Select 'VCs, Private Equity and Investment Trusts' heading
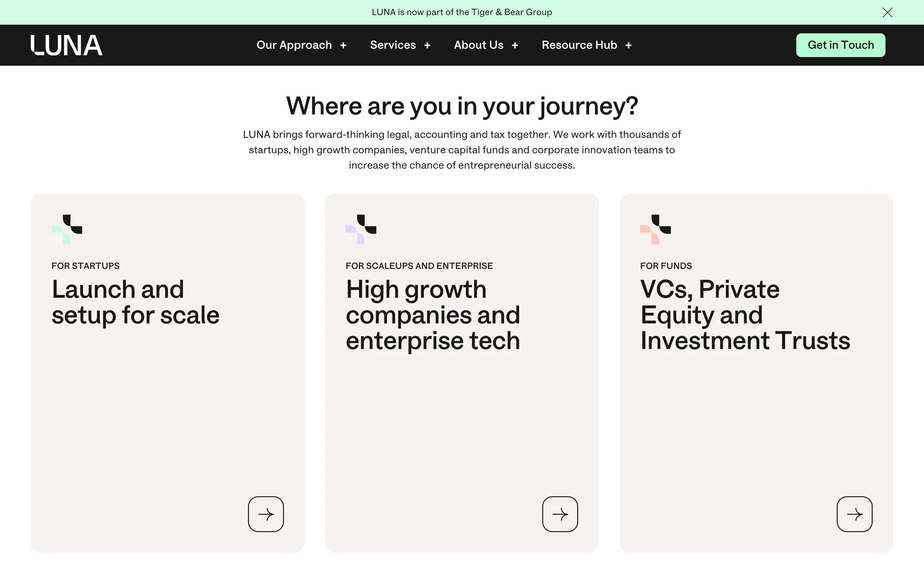The height and width of the screenshot is (577, 924). pyautogui.click(x=745, y=314)
